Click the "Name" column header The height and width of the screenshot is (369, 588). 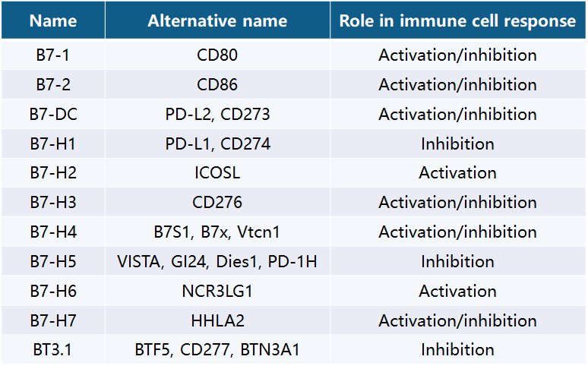pyautogui.click(x=53, y=20)
